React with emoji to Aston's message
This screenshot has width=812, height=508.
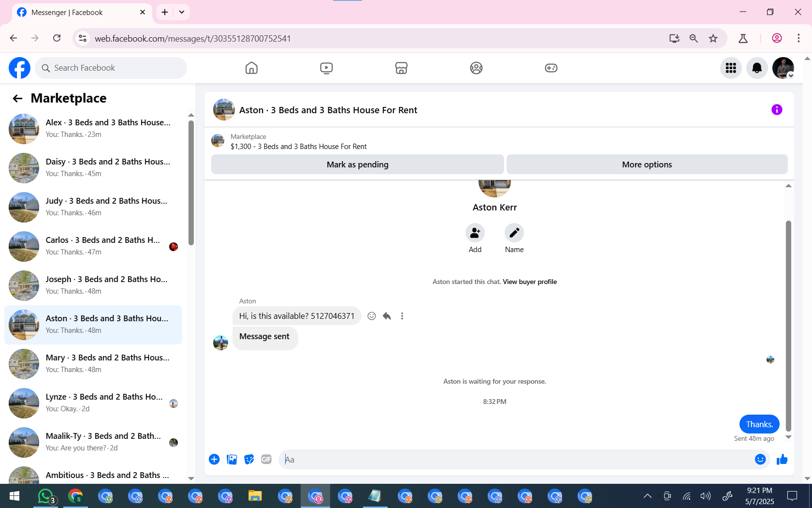[372, 316]
